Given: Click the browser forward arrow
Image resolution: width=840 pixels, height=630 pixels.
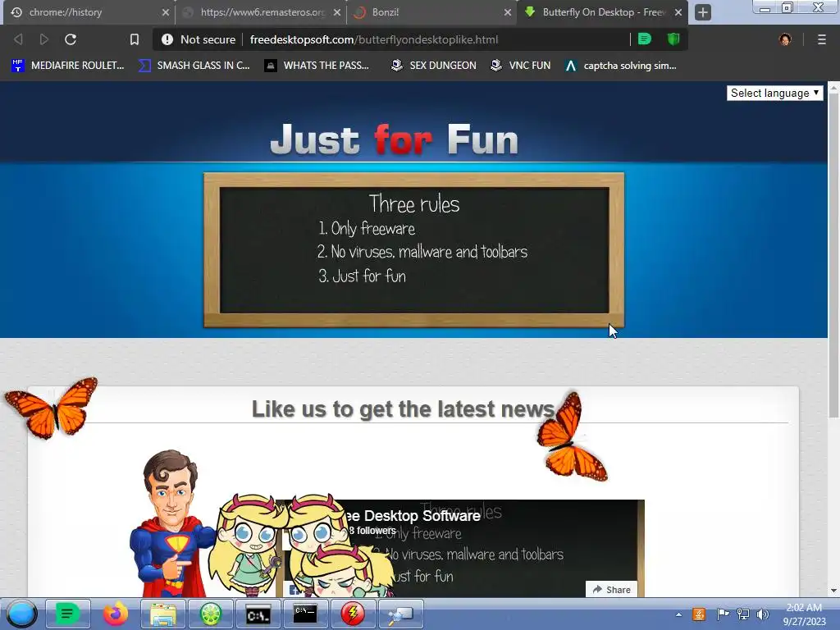Looking at the screenshot, I should coord(44,39).
